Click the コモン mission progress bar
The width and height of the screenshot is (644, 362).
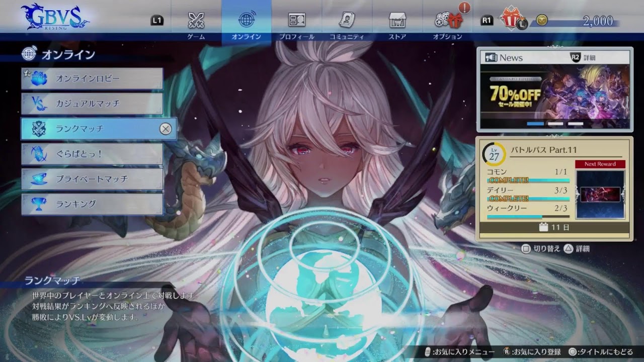click(x=528, y=180)
